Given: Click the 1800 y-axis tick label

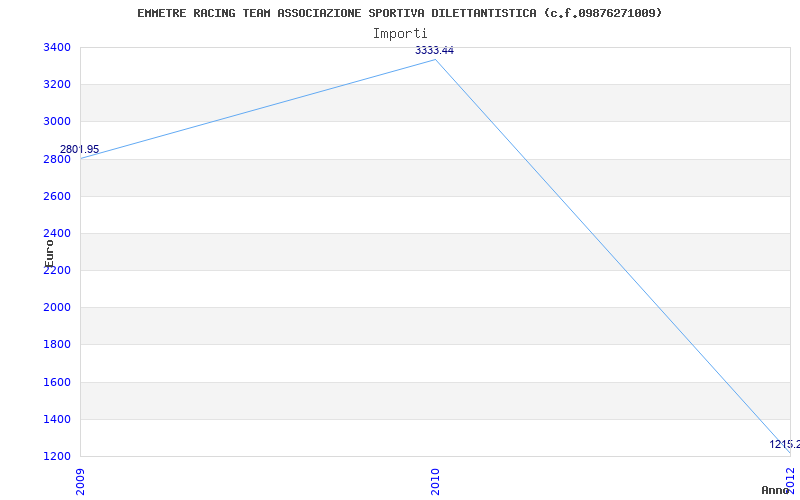Looking at the screenshot, I should 55,345.
